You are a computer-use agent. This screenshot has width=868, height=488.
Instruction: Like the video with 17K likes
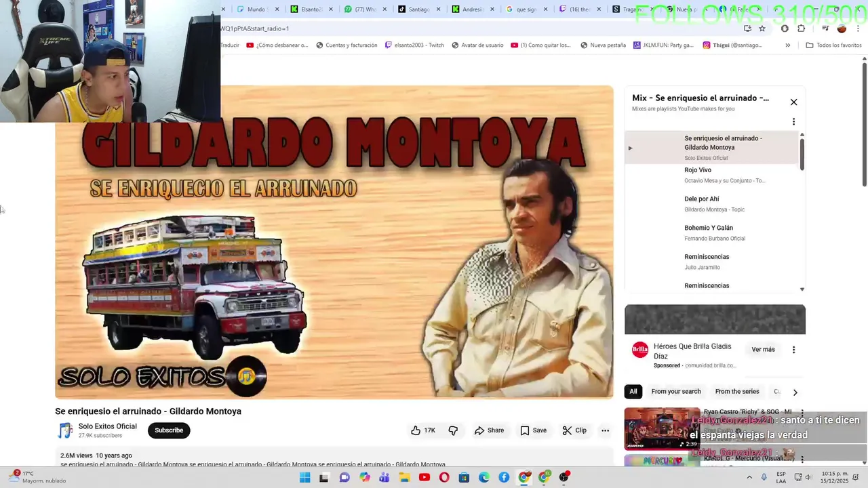(423, 430)
